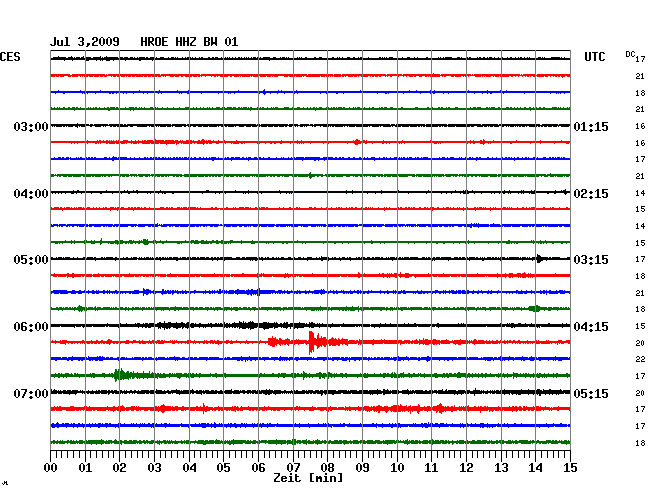Click the UTC column header

pos(595,57)
